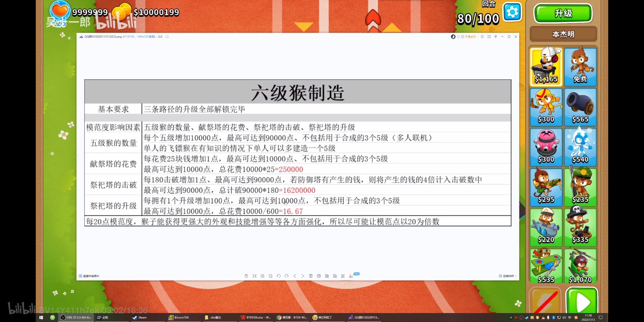Click the 献祭塔的花费 row label
This screenshot has height=322, width=644.
tap(113, 164)
